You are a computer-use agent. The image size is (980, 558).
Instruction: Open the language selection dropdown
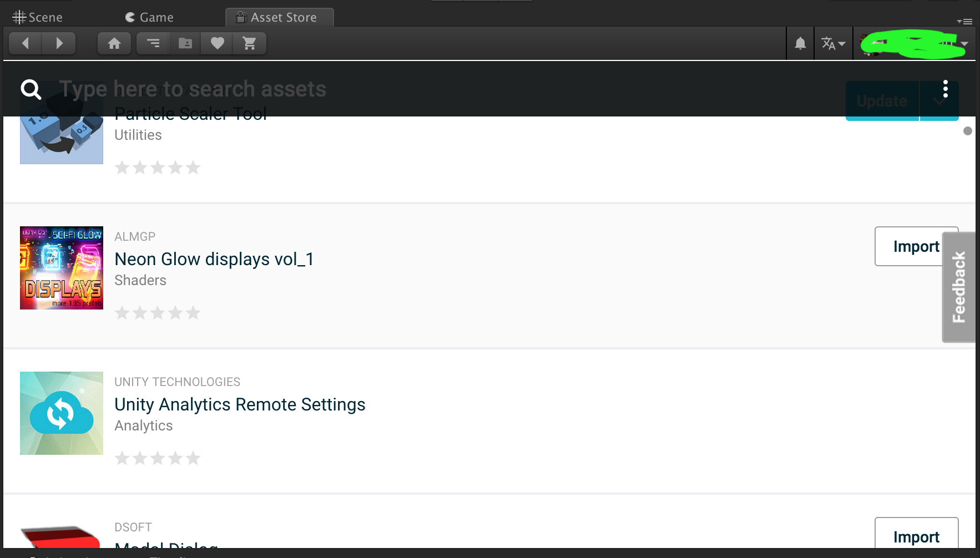[833, 43]
